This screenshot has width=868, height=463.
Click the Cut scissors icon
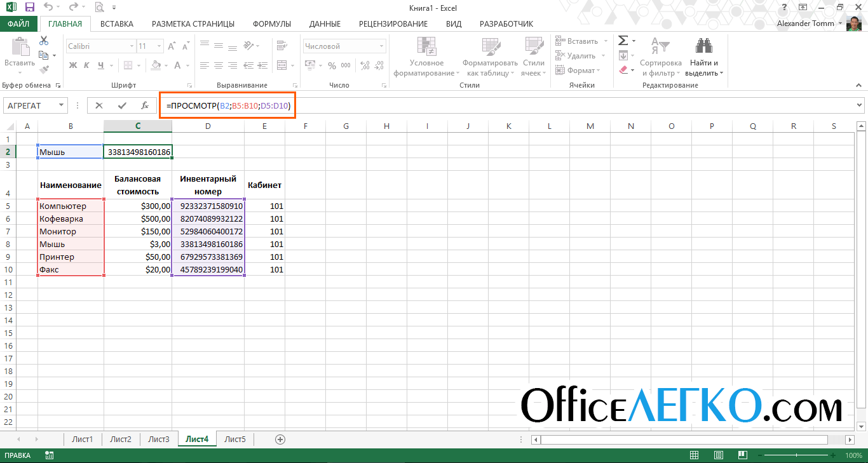44,41
